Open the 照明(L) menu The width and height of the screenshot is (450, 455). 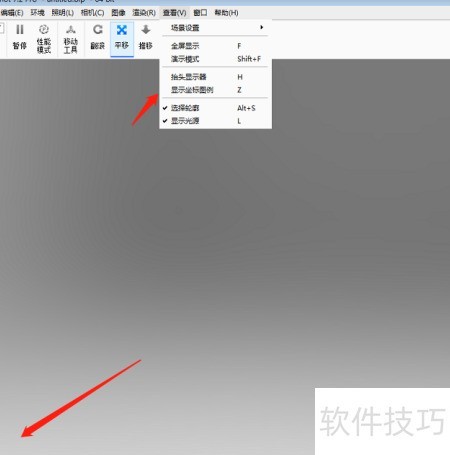[x=63, y=13]
